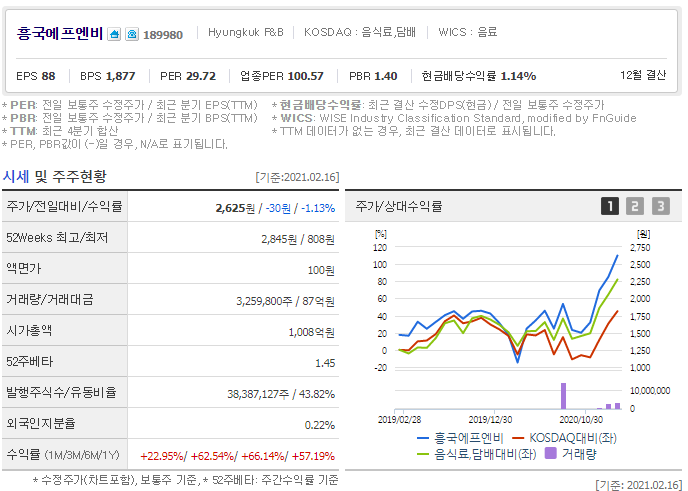Click the WICS definition footnote
Viewport: 688px width, 491px height.
click(x=454, y=118)
